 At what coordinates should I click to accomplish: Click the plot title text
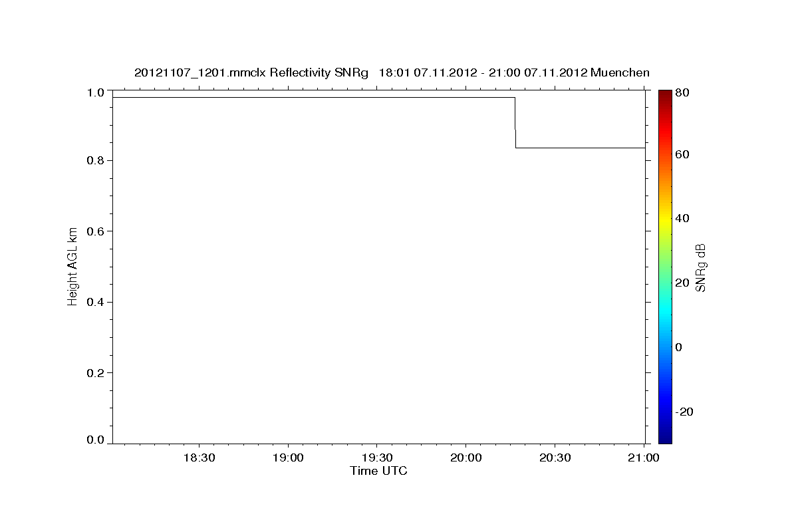(x=392, y=72)
